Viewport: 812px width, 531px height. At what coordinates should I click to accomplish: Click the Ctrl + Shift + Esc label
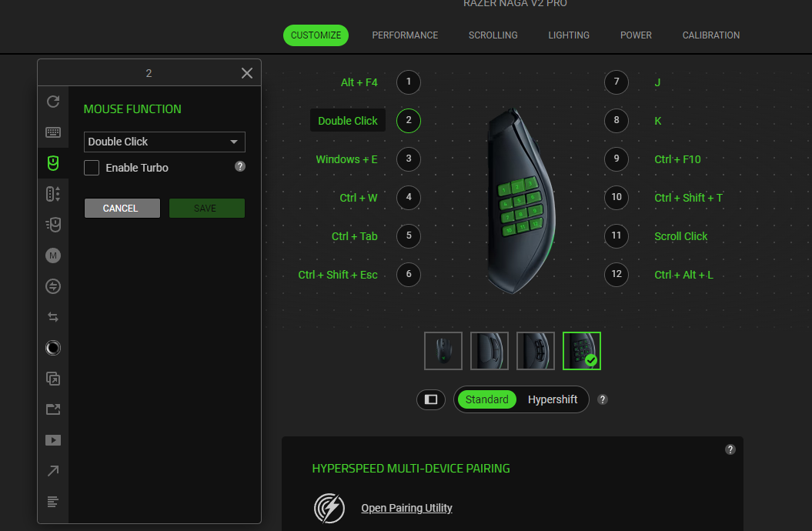click(338, 275)
